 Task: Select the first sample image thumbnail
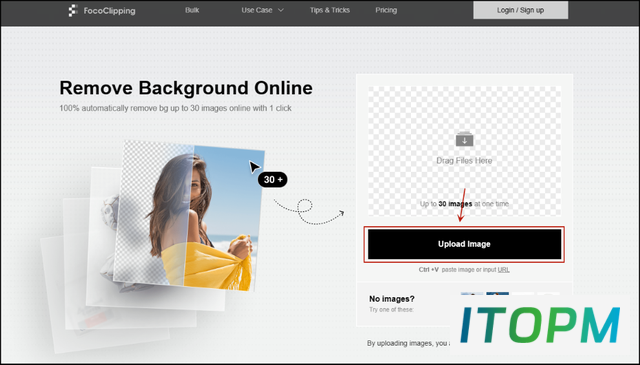[x=472, y=294]
